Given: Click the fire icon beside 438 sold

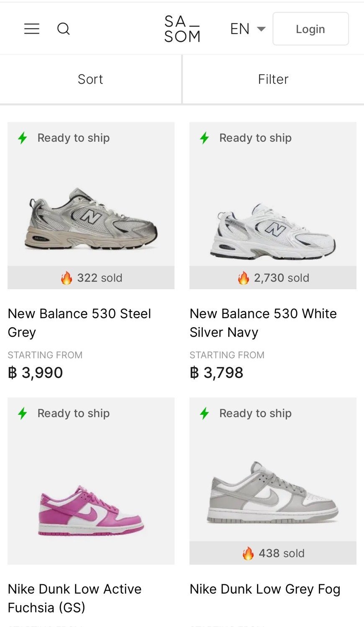Looking at the screenshot, I should tap(248, 553).
